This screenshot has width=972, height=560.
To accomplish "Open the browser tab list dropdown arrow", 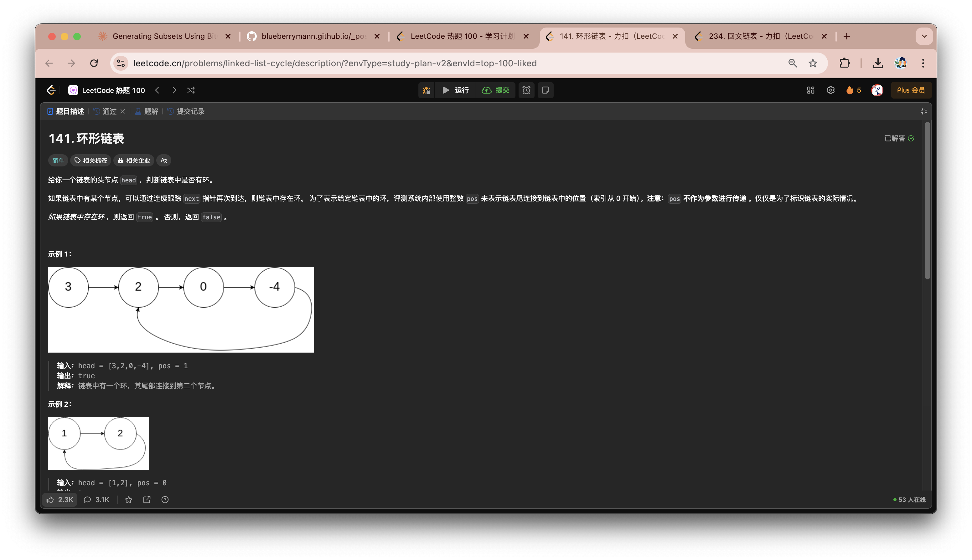I will 924,36.
